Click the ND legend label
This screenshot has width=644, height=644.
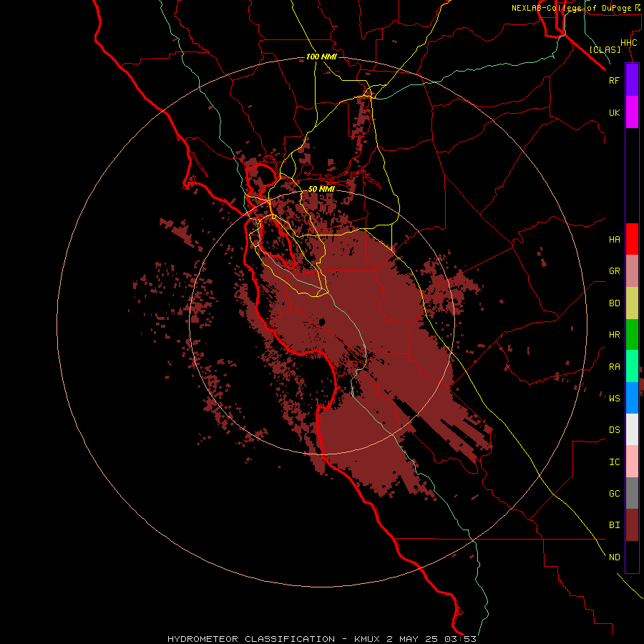[614, 557]
